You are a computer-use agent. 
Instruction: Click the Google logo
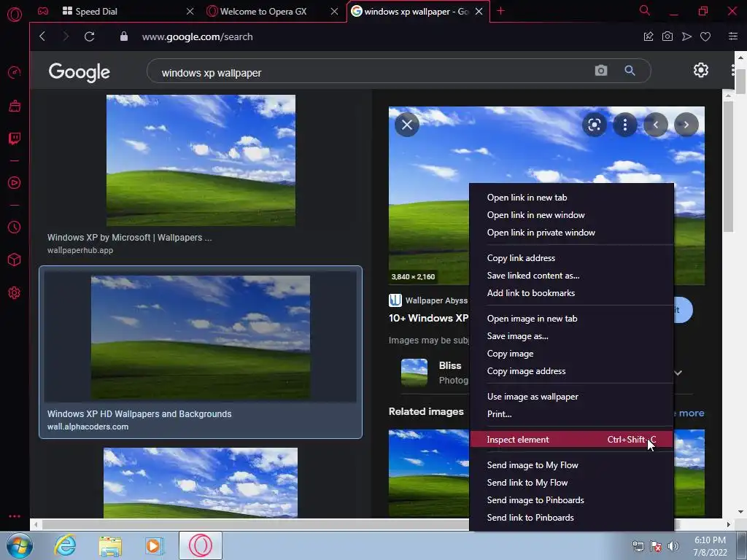click(79, 72)
